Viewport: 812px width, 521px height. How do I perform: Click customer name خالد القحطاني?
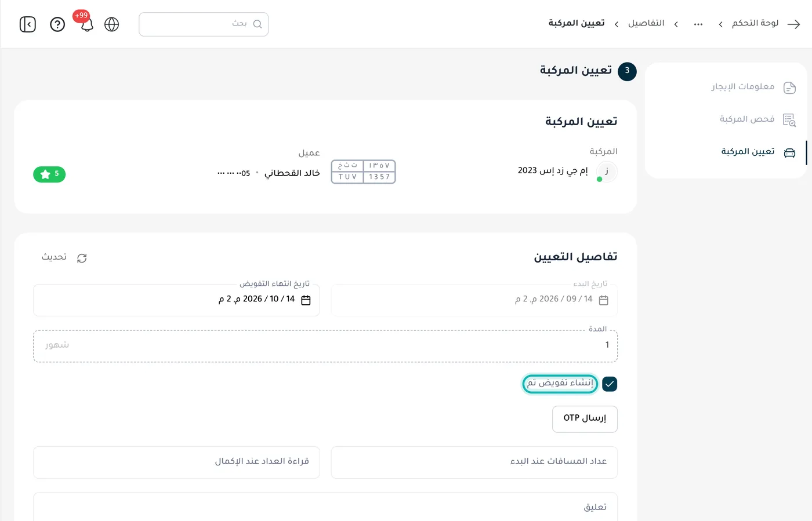[292, 173]
